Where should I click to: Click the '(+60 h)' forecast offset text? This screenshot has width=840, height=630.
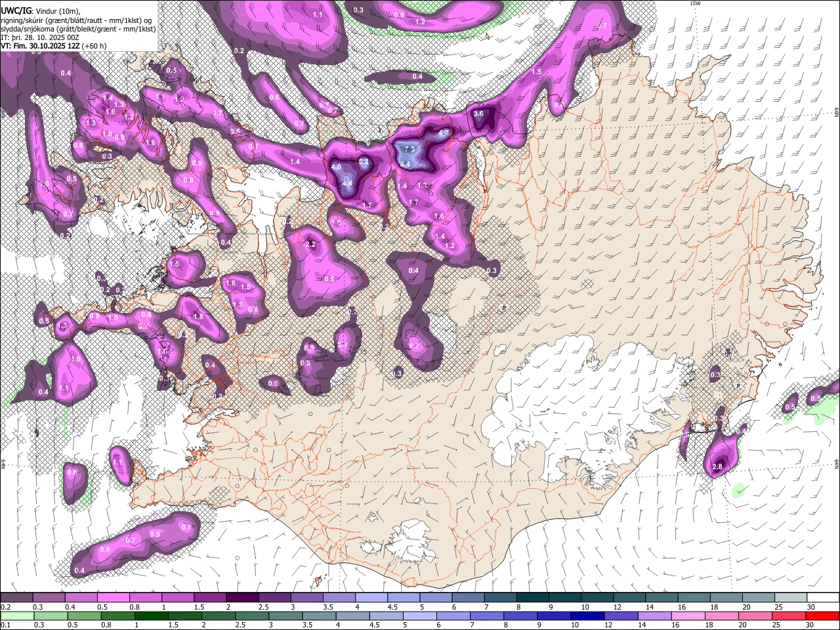pos(94,46)
